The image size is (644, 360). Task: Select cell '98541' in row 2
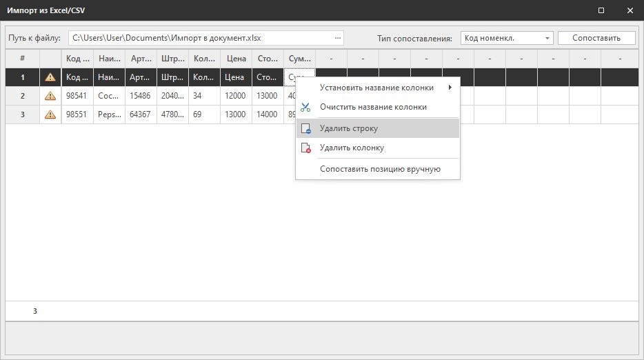tap(77, 96)
